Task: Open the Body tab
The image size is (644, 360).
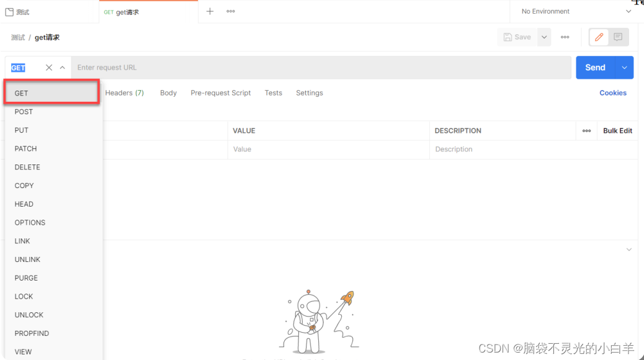Action: point(168,93)
